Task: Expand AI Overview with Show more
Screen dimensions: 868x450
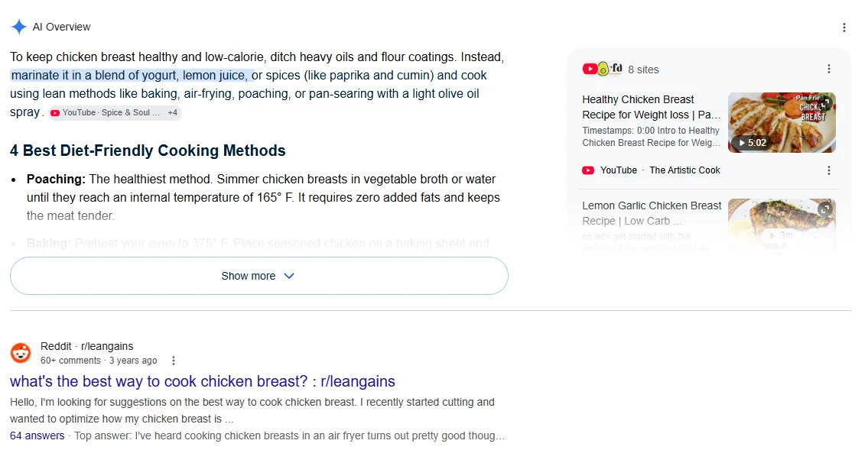Action: pos(259,276)
